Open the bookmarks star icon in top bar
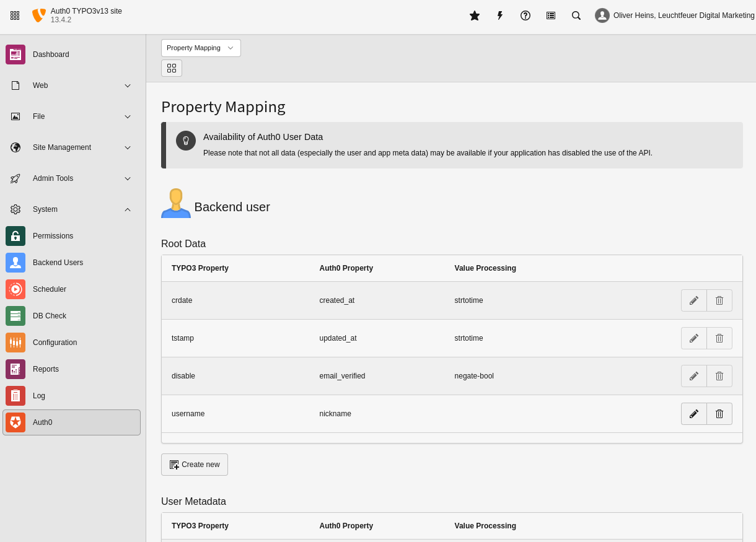The width and height of the screenshot is (756, 542). [475, 15]
